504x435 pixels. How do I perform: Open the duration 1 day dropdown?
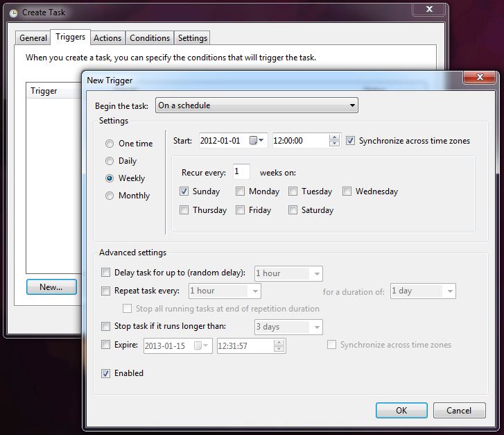pos(423,291)
